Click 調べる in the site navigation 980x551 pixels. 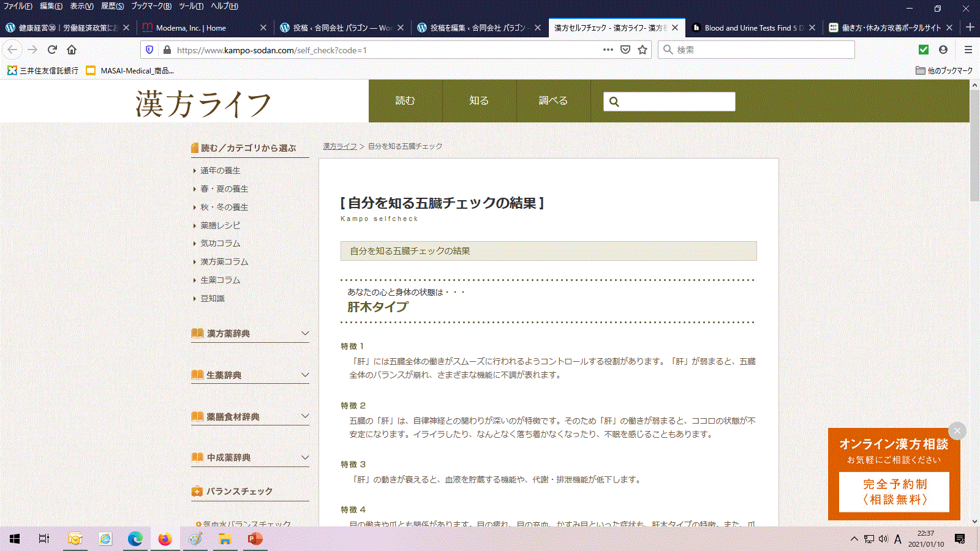pos(553,101)
